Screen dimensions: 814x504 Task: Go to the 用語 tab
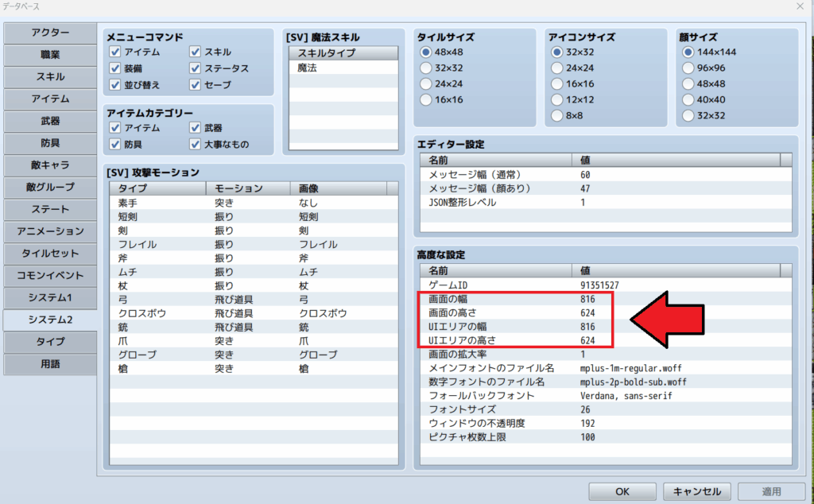(50, 364)
